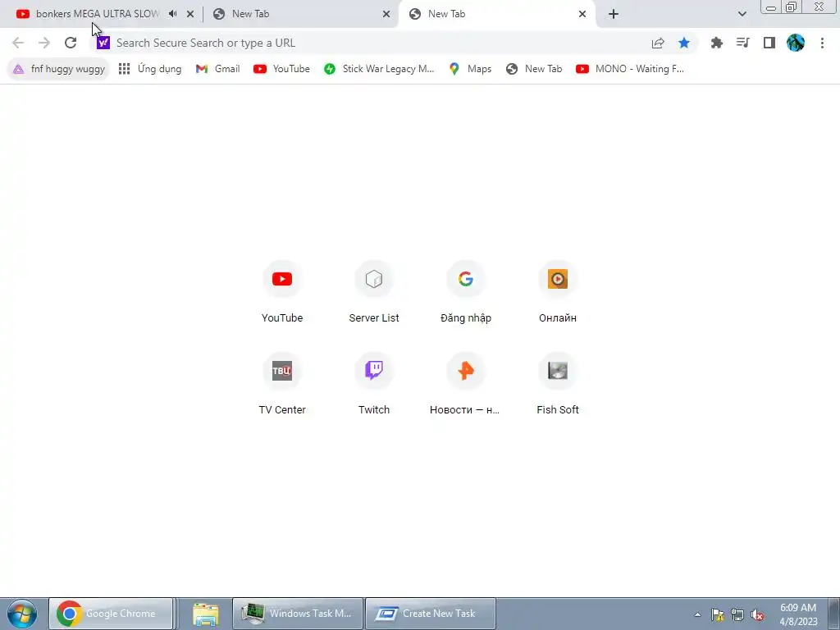Share this page via the share icon
The height and width of the screenshot is (630, 840).
(658, 43)
